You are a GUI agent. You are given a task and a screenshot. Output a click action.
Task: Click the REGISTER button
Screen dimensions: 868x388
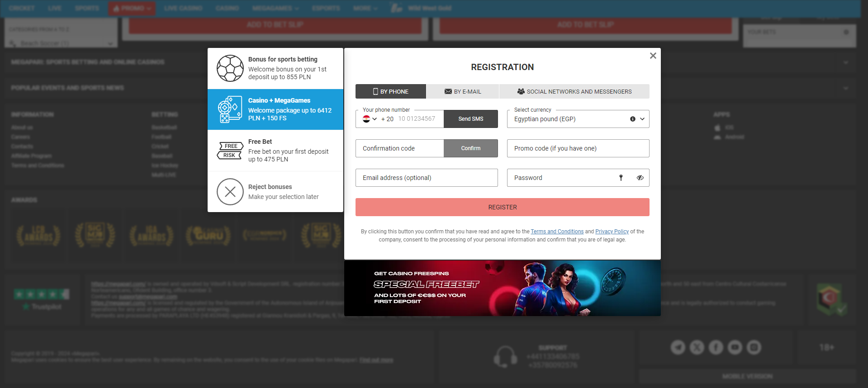pos(503,207)
